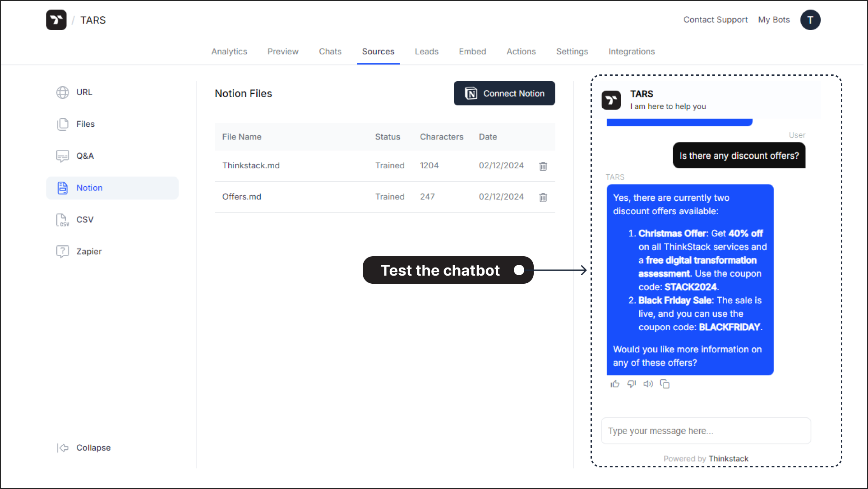The height and width of the screenshot is (489, 868).
Task: Open Contact Support link
Action: click(x=716, y=20)
